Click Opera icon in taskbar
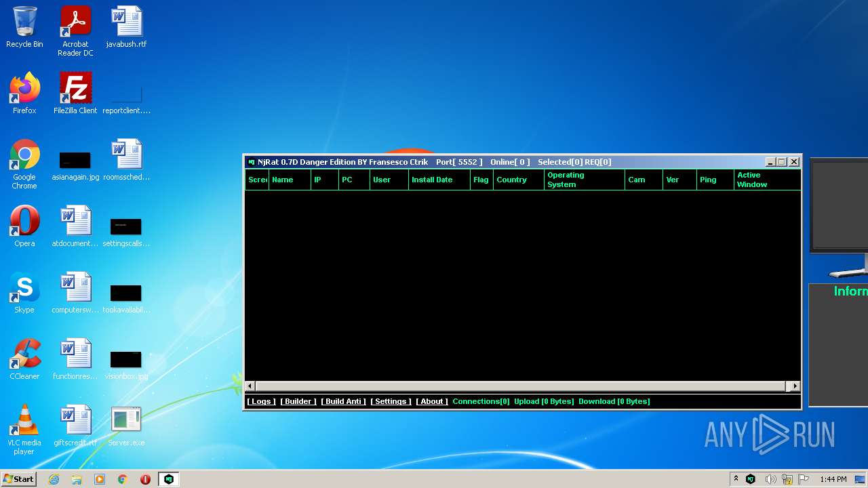This screenshot has width=868, height=488. click(x=145, y=479)
